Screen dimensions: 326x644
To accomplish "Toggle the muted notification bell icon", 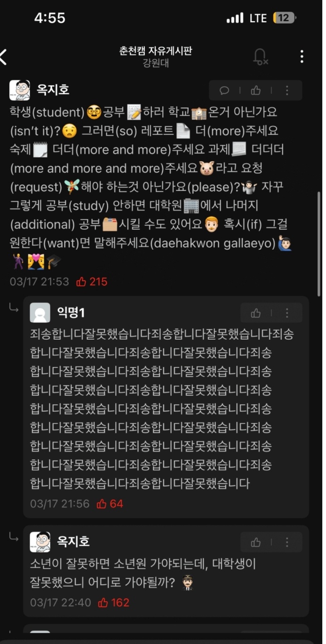I will point(260,57).
